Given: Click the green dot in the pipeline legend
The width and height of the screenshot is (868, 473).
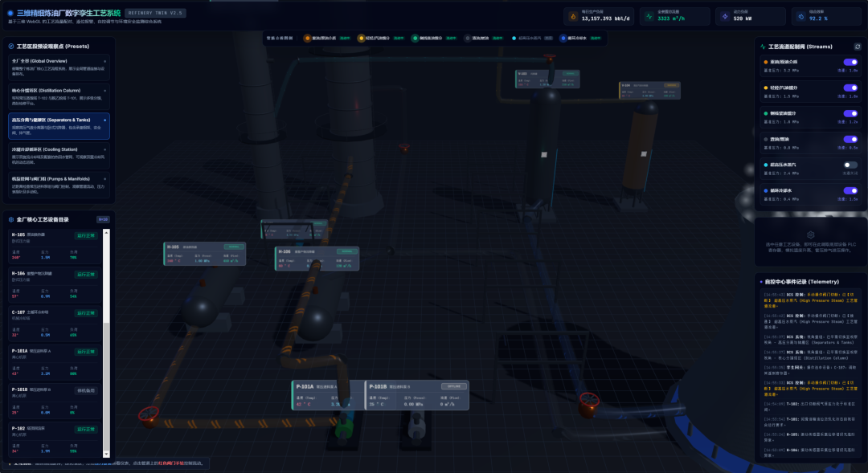Looking at the screenshot, I should (415, 39).
